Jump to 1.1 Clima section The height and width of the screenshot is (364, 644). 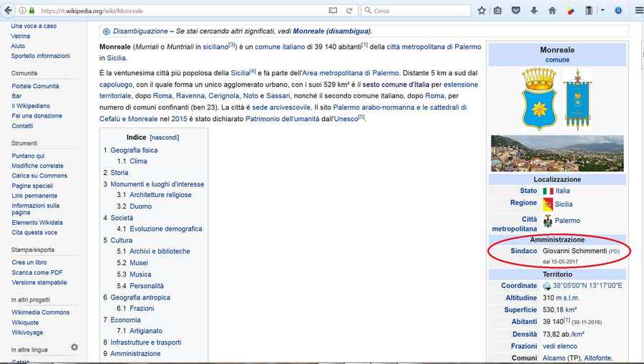tap(132, 161)
